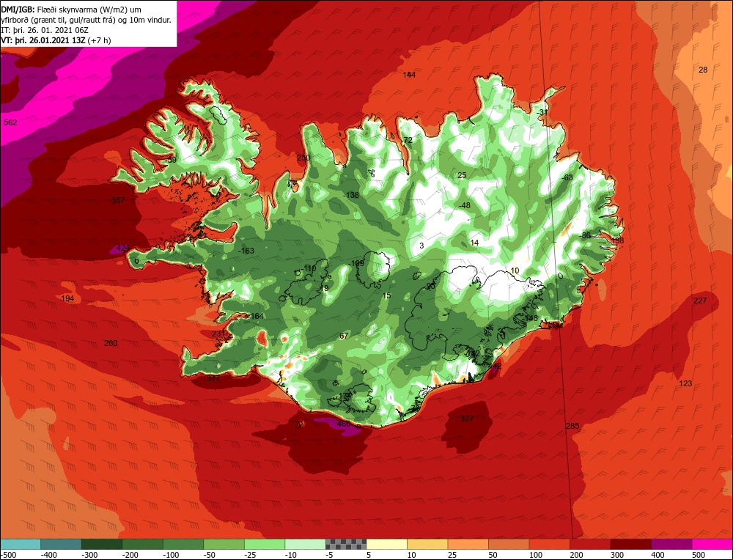This screenshot has height=560, width=733.
Task: Pick the orange legend swatch between 25 and 50
Action: (x=468, y=544)
